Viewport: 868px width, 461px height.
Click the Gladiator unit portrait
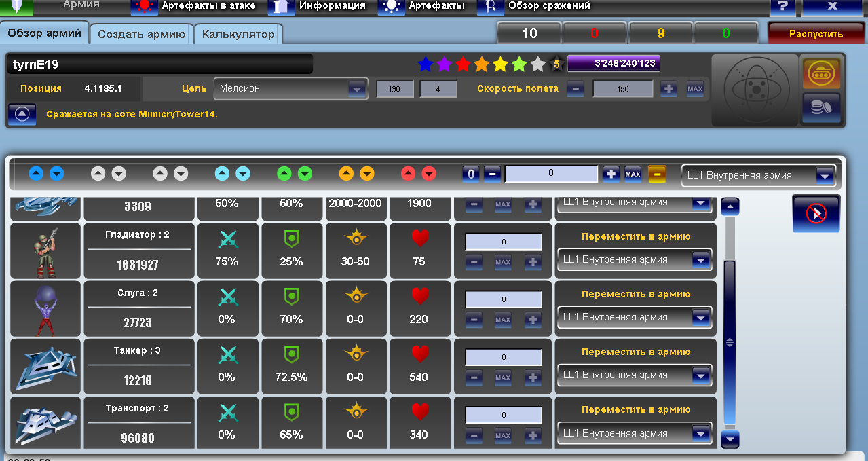45,251
